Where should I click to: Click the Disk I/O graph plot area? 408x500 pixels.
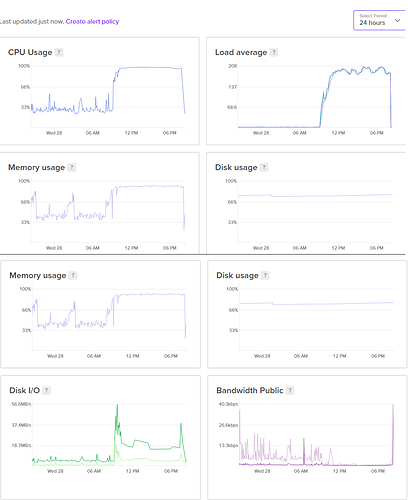[x=109, y=435]
